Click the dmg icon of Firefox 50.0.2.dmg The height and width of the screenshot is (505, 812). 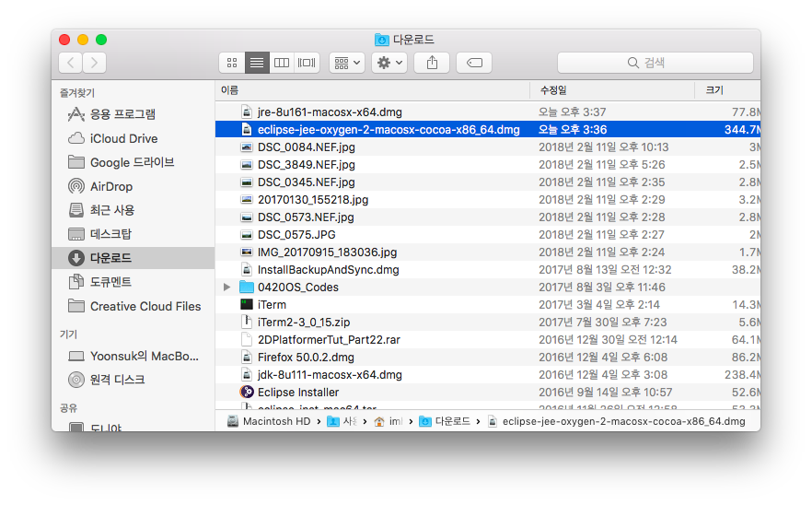click(x=247, y=358)
